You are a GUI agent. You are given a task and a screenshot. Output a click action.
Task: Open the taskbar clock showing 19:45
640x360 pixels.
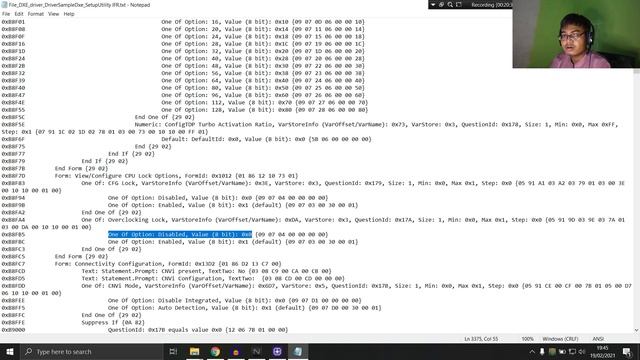click(602, 351)
